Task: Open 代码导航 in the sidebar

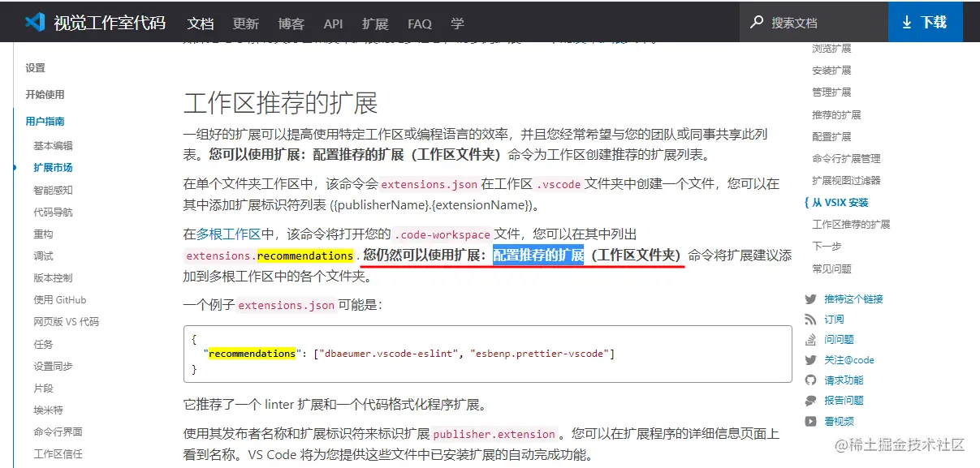Action: [53, 213]
